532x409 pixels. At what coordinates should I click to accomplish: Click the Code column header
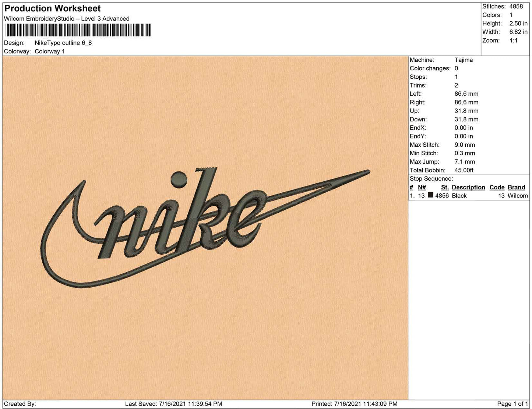(x=497, y=187)
